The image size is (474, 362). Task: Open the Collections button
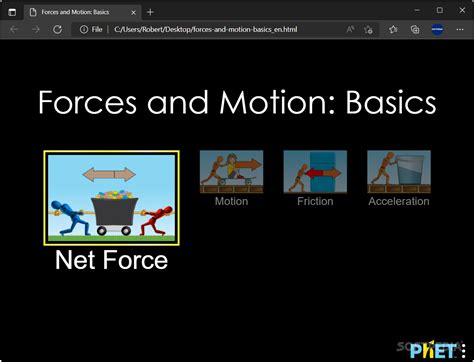tap(415, 30)
